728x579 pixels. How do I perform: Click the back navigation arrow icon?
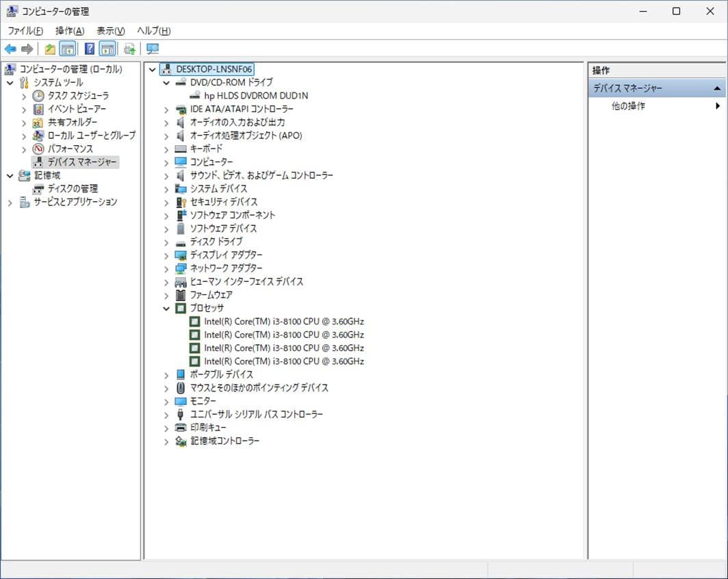tap(10, 49)
